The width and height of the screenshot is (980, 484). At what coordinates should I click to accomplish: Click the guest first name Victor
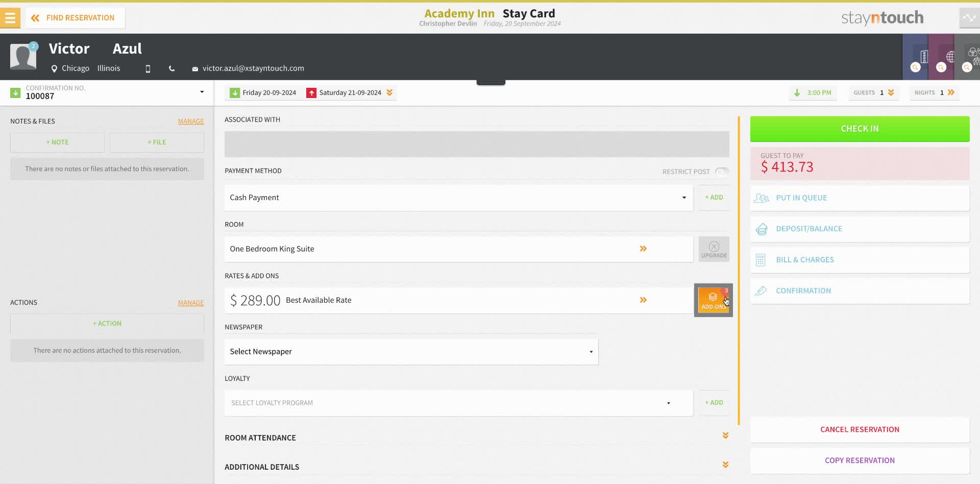[x=69, y=49]
